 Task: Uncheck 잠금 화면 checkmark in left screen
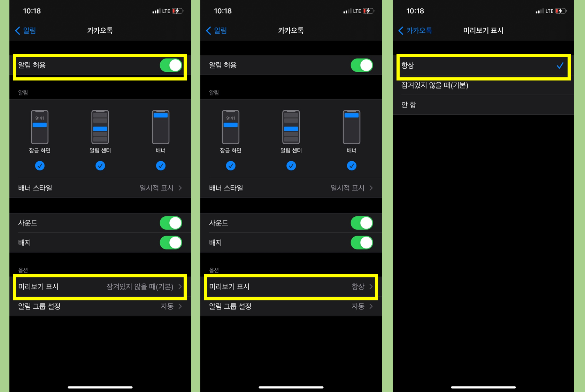click(40, 166)
